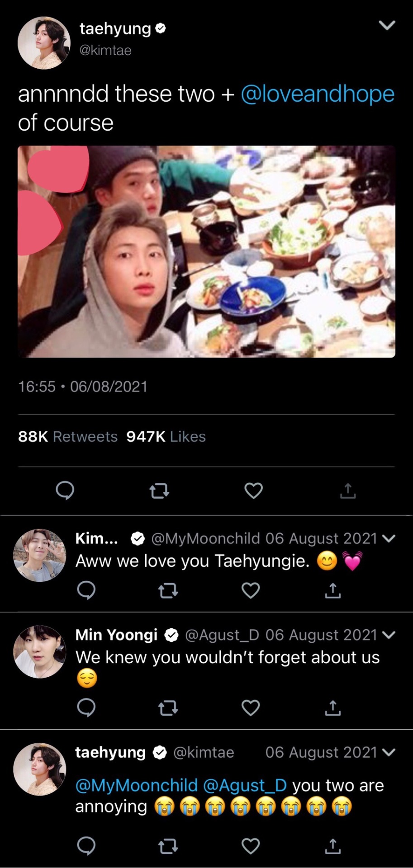Retweet the 'Aww we love you Taehyungie' reply
413x868 pixels.
(x=168, y=590)
